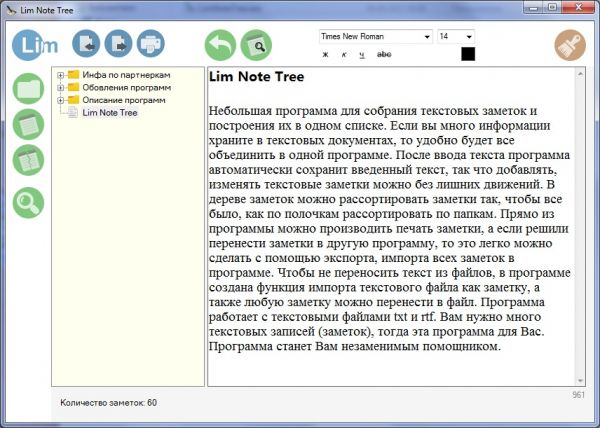600x428 pixels.
Task: Click the import notes icon
Action: (x=87, y=45)
